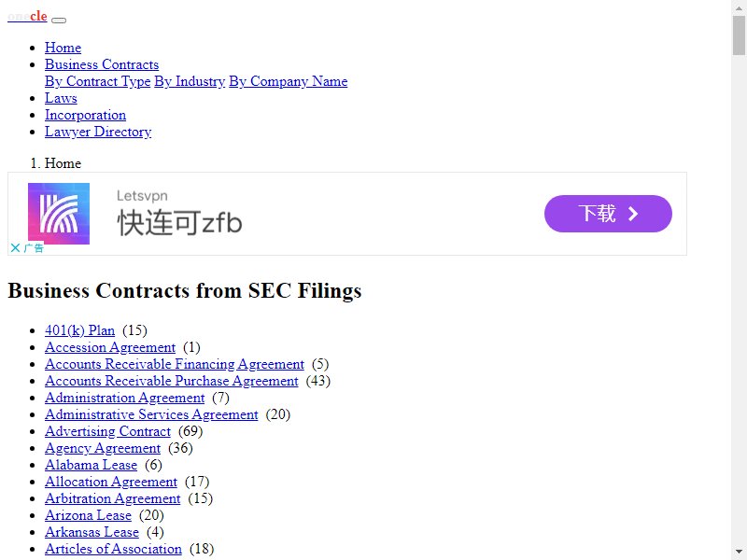Open 401(k) Plan contracts
Image resolution: width=747 pixels, height=560 pixels.
point(79,330)
